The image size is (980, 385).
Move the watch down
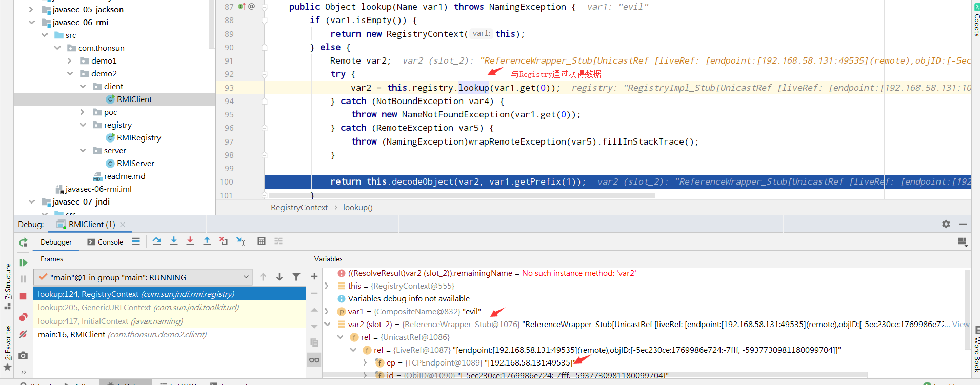[x=314, y=327]
